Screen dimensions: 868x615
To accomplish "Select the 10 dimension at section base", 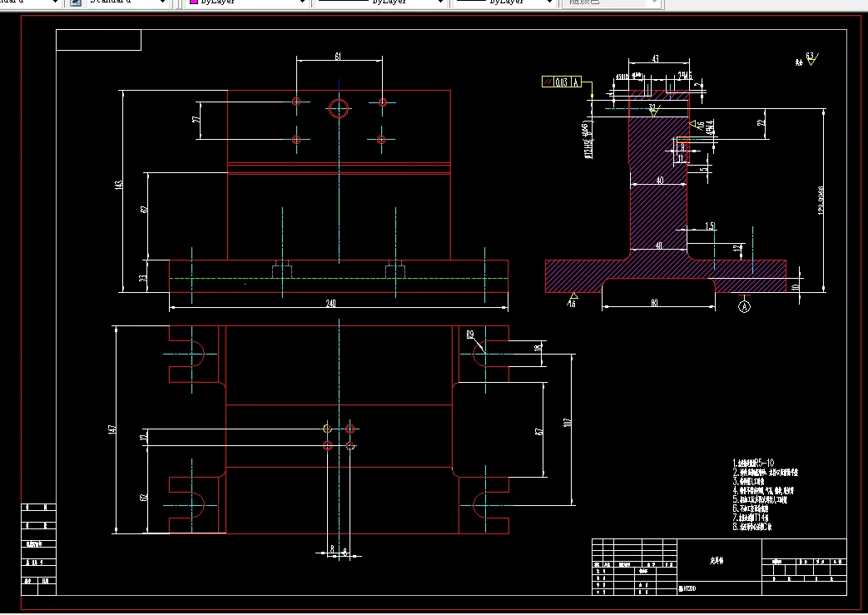I will [795, 288].
